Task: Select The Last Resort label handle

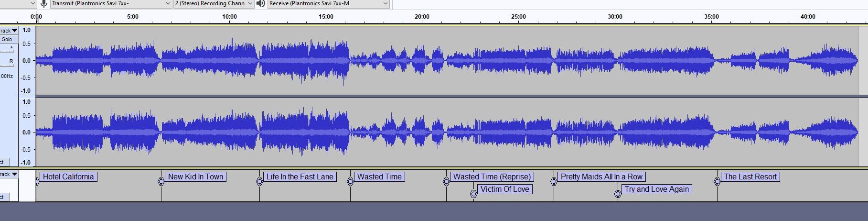Action: pyautogui.click(x=717, y=181)
